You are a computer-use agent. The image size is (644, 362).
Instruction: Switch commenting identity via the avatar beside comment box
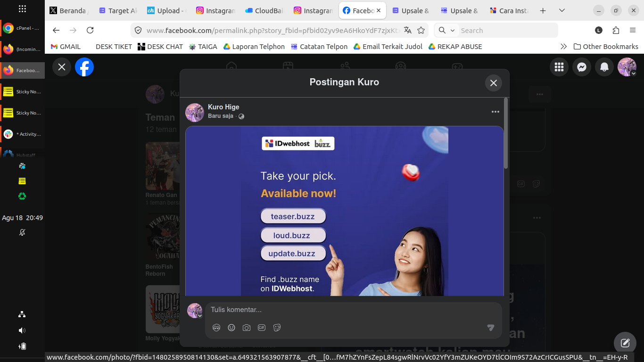[195, 311]
